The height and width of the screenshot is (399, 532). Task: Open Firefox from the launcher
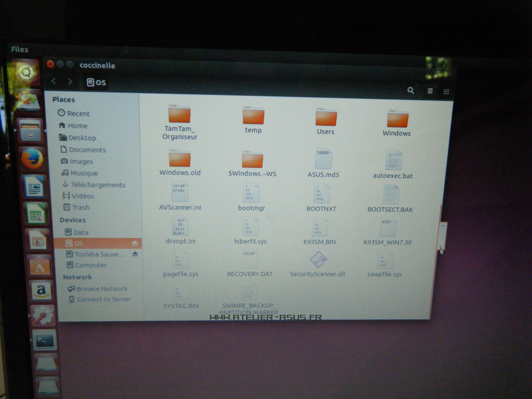32,159
